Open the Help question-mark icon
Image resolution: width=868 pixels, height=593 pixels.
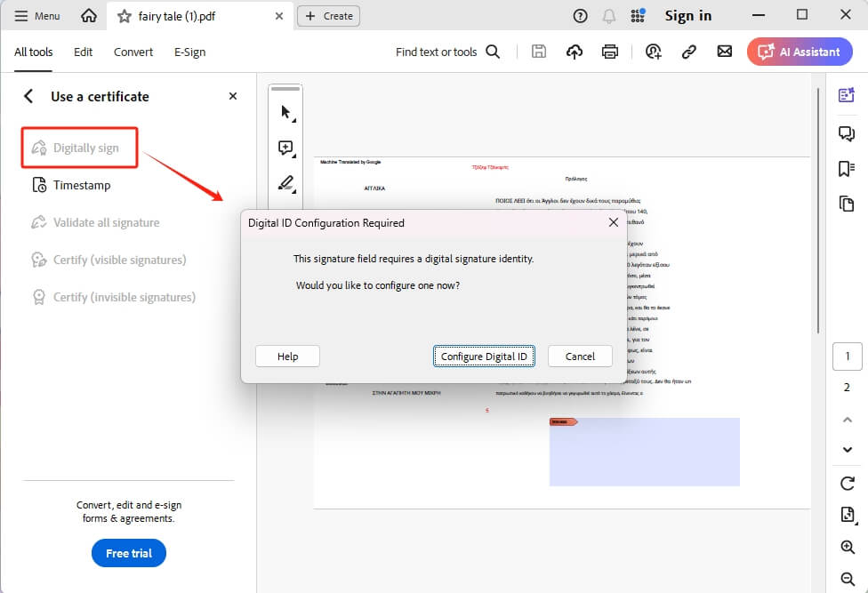pyautogui.click(x=580, y=16)
